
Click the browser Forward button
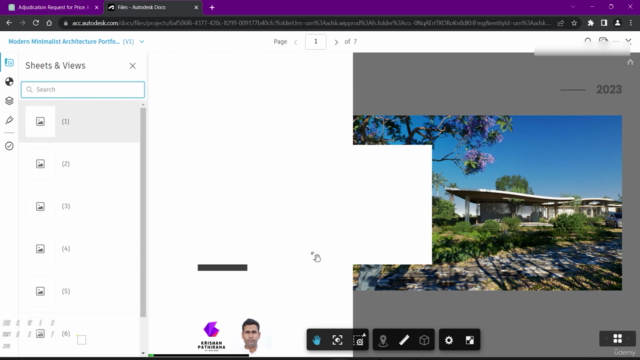click(22, 23)
